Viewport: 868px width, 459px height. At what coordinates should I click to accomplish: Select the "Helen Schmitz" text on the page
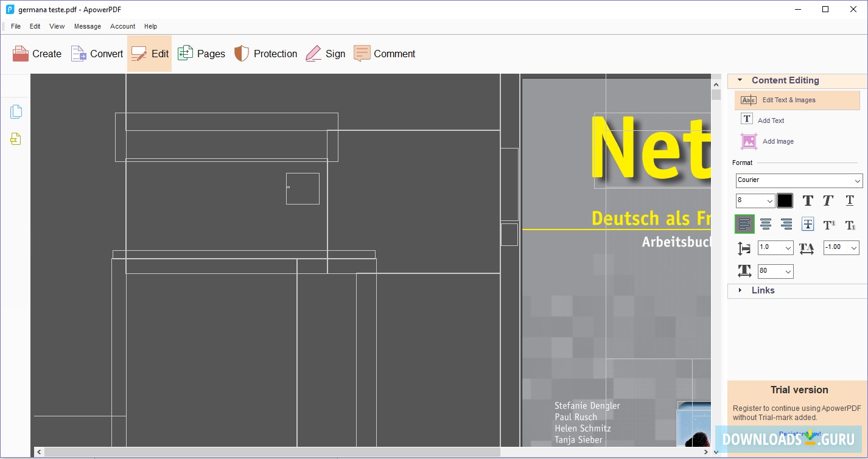pos(583,429)
